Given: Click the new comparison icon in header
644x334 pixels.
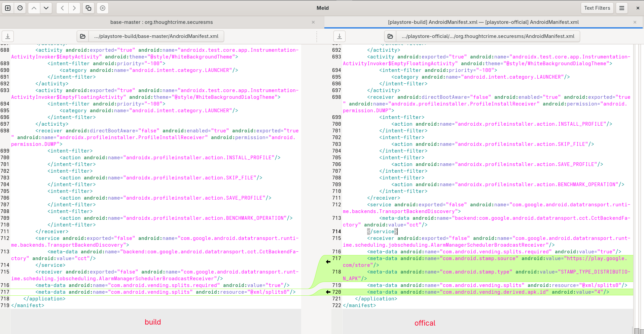Looking at the screenshot, I should [8, 8].
